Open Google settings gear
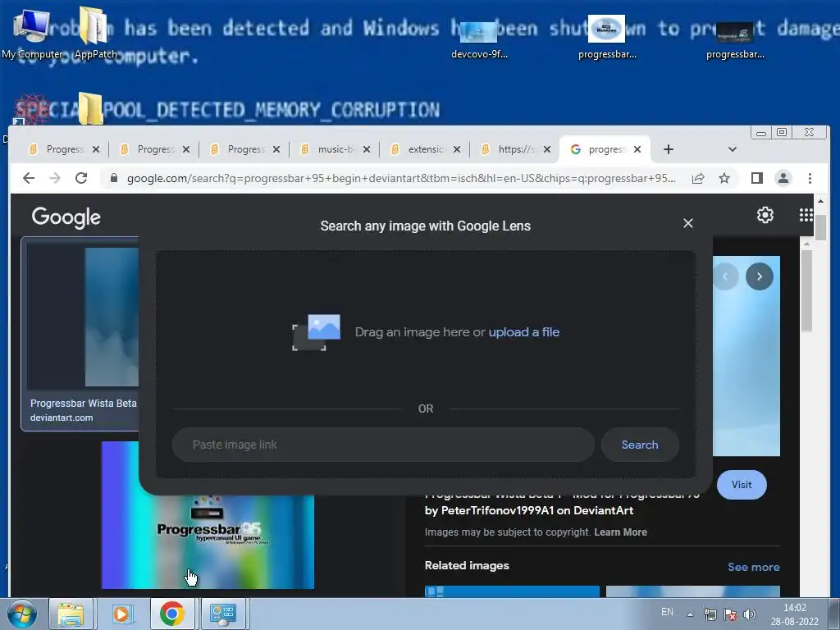840x630 pixels. [x=765, y=215]
